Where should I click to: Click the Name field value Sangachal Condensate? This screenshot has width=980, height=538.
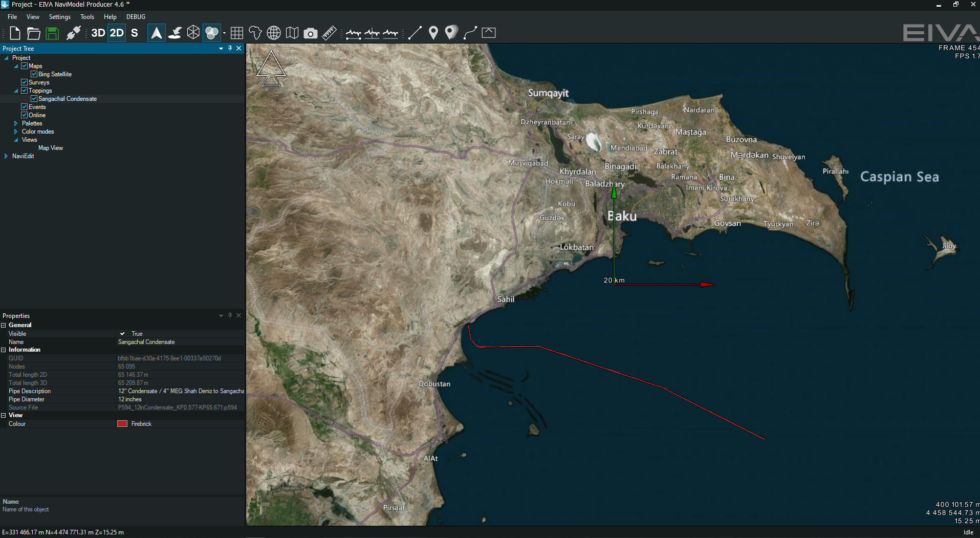click(146, 342)
